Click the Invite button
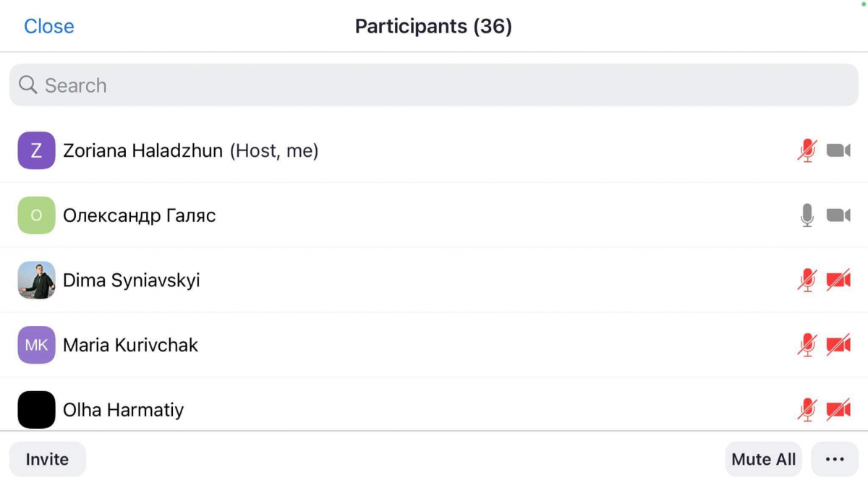This screenshot has width=868, height=488. pos(47,459)
